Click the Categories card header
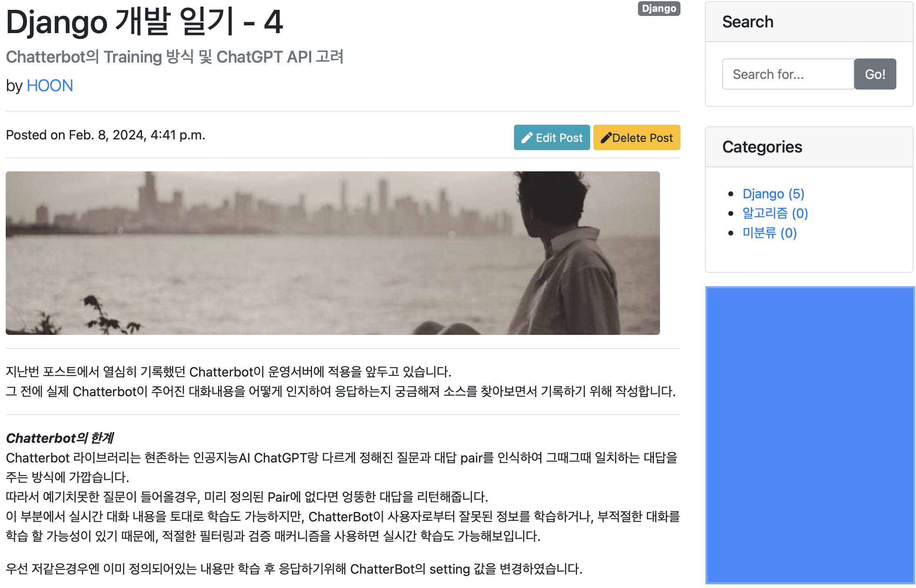The width and height of the screenshot is (916, 588). pos(809,147)
